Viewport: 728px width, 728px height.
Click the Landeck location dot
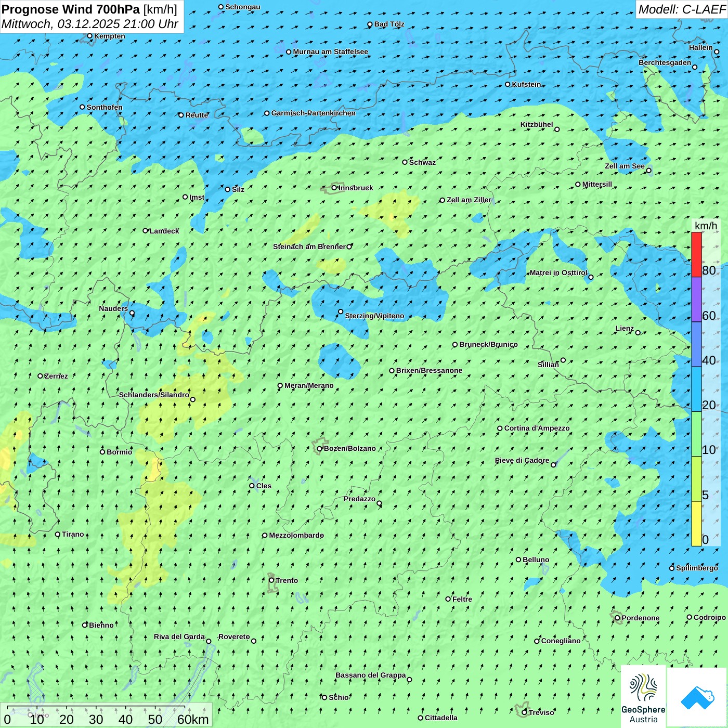tap(146, 230)
